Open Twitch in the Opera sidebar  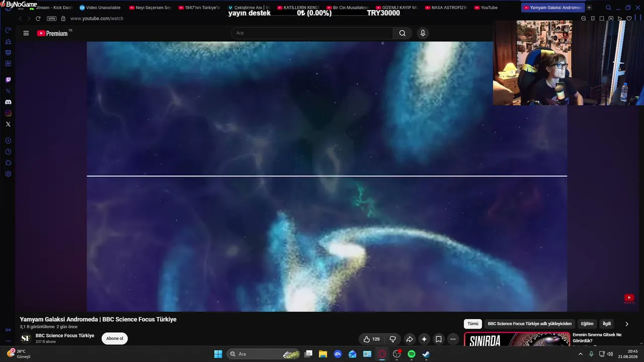click(8, 80)
